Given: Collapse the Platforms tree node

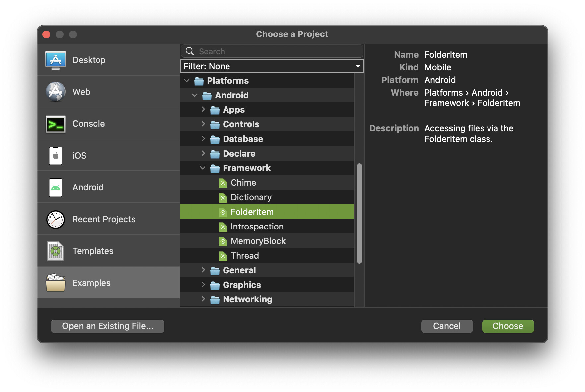Looking at the screenshot, I should [x=187, y=81].
